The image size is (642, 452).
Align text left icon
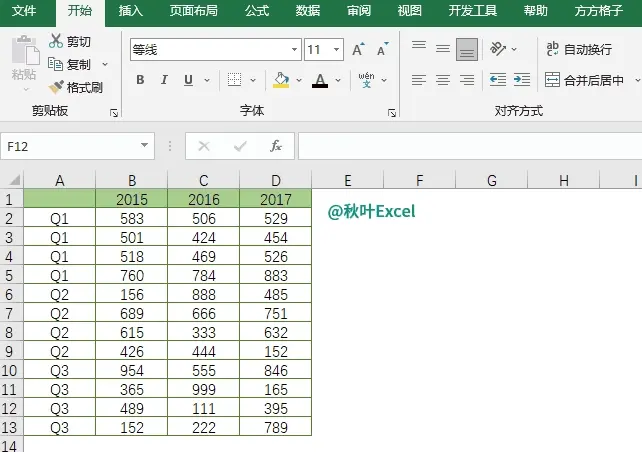(x=419, y=79)
